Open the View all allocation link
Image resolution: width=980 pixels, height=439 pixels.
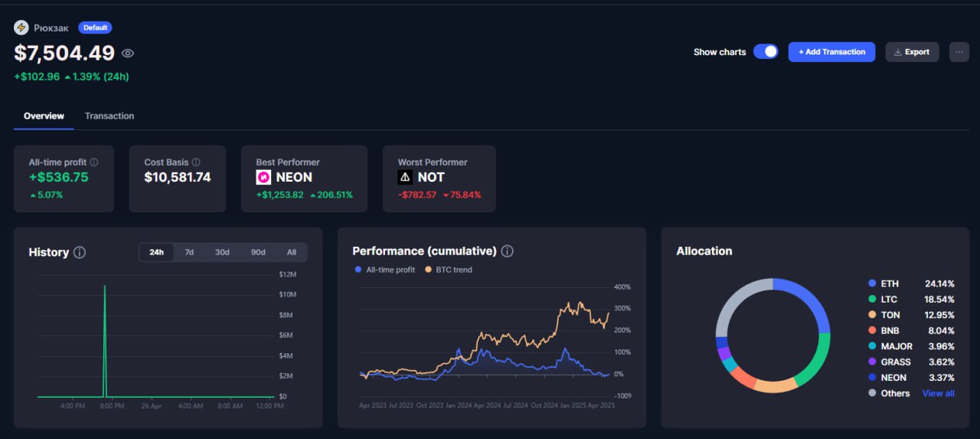pos(938,393)
